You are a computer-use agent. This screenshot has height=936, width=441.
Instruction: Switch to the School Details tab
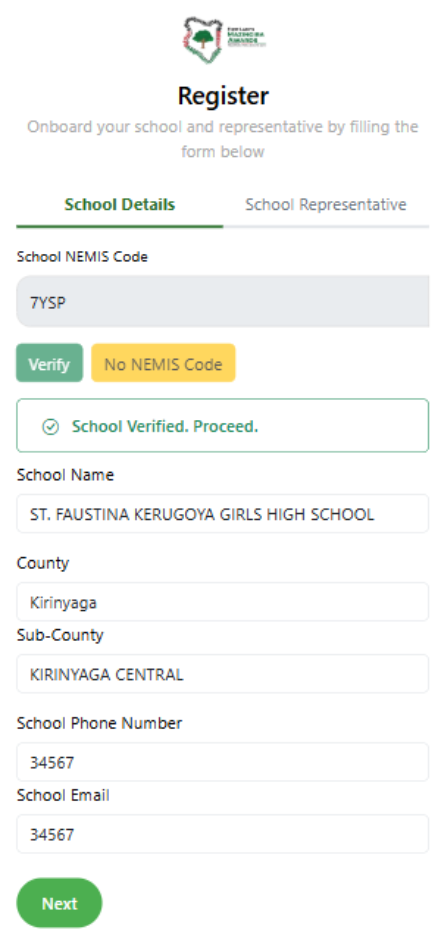pyautogui.click(x=119, y=205)
